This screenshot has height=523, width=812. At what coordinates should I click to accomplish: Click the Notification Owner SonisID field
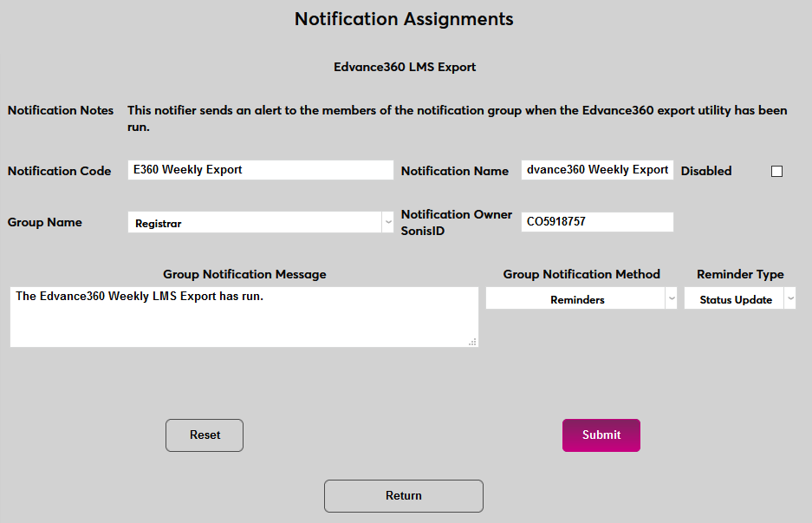coord(597,222)
